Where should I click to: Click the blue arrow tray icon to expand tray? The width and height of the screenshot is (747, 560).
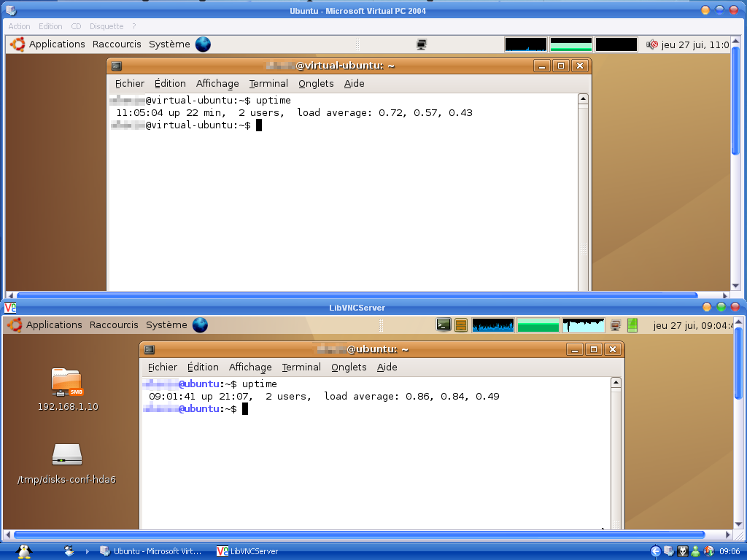tap(656, 551)
